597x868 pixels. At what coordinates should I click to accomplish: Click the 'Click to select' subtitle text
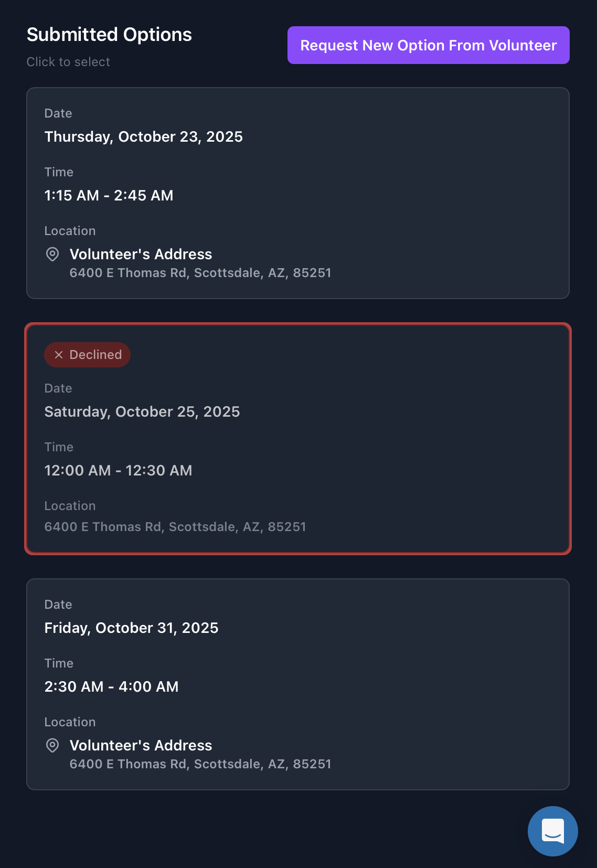point(68,61)
